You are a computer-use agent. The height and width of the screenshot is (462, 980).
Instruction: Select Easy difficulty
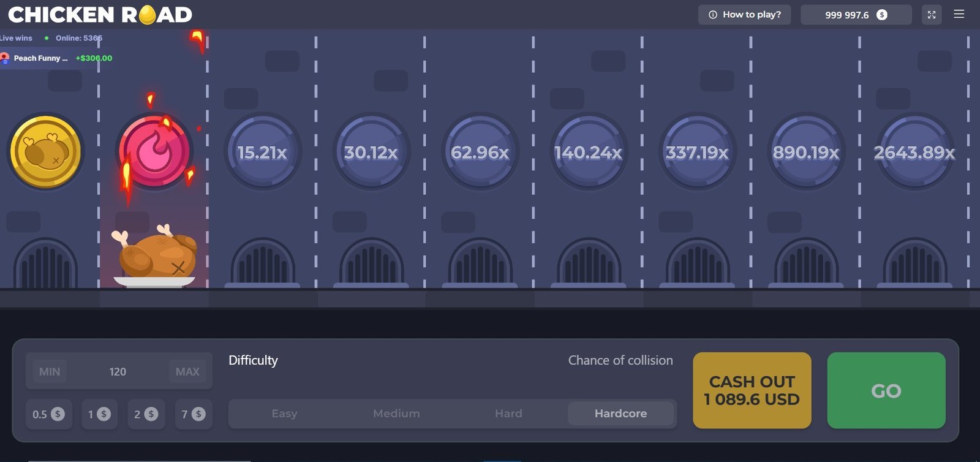click(x=284, y=414)
